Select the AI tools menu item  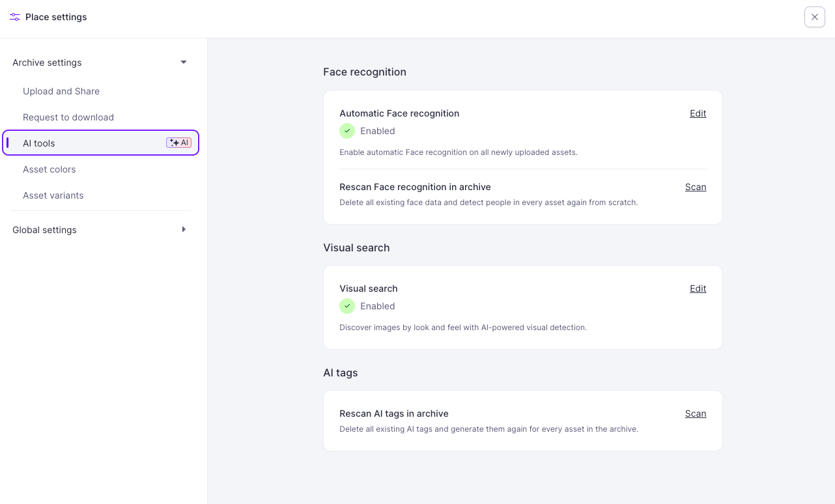tap(100, 143)
